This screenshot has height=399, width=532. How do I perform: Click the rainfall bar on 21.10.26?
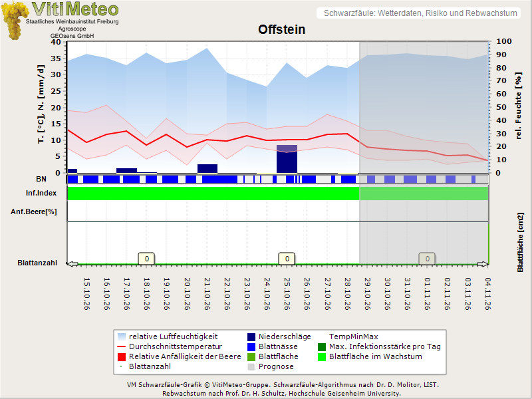[207, 169]
